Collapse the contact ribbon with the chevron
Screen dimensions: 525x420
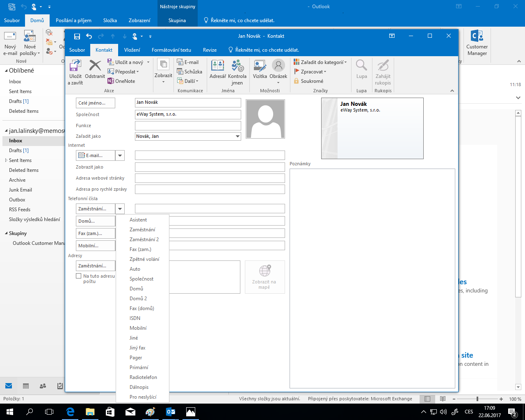tap(452, 91)
